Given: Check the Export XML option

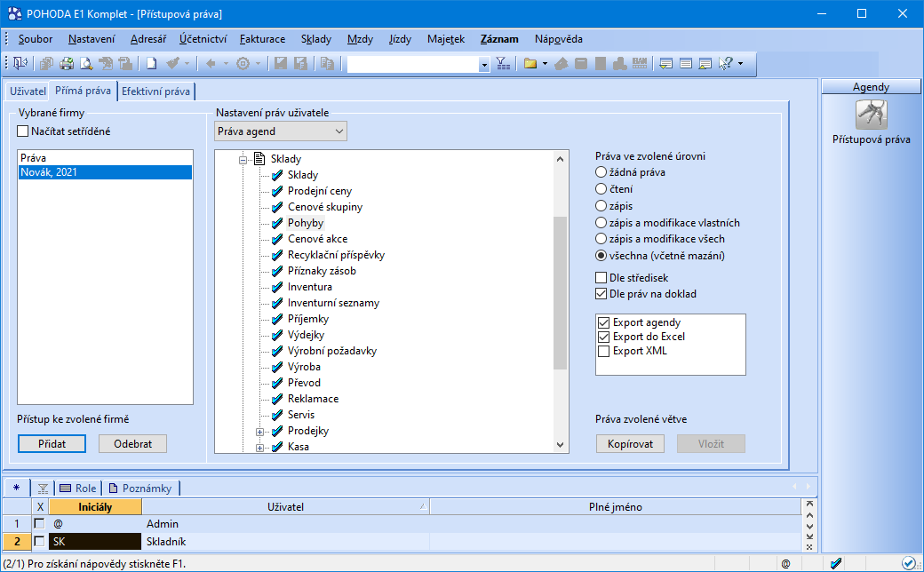Looking at the screenshot, I should click(604, 351).
